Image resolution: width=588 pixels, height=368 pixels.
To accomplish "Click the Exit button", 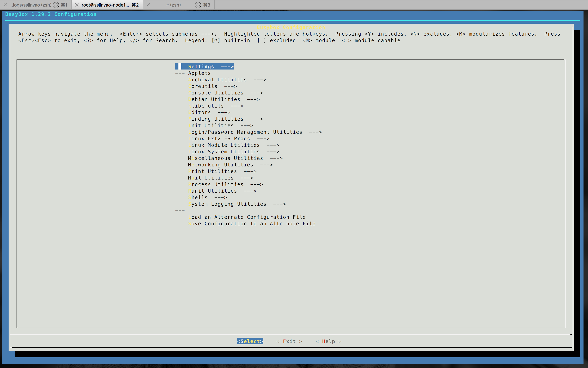I will pyautogui.click(x=289, y=341).
